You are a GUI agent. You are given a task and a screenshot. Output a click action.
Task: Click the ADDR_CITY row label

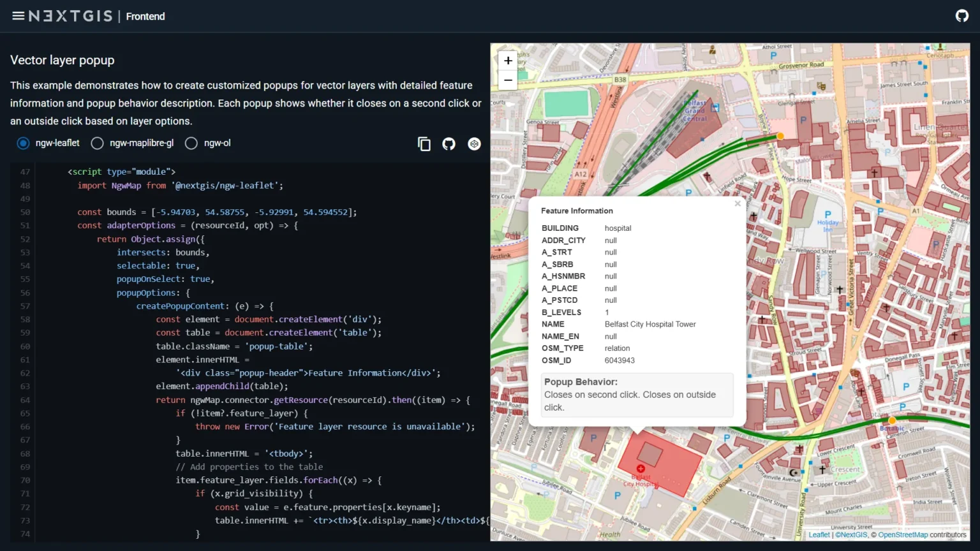pyautogui.click(x=563, y=240)
